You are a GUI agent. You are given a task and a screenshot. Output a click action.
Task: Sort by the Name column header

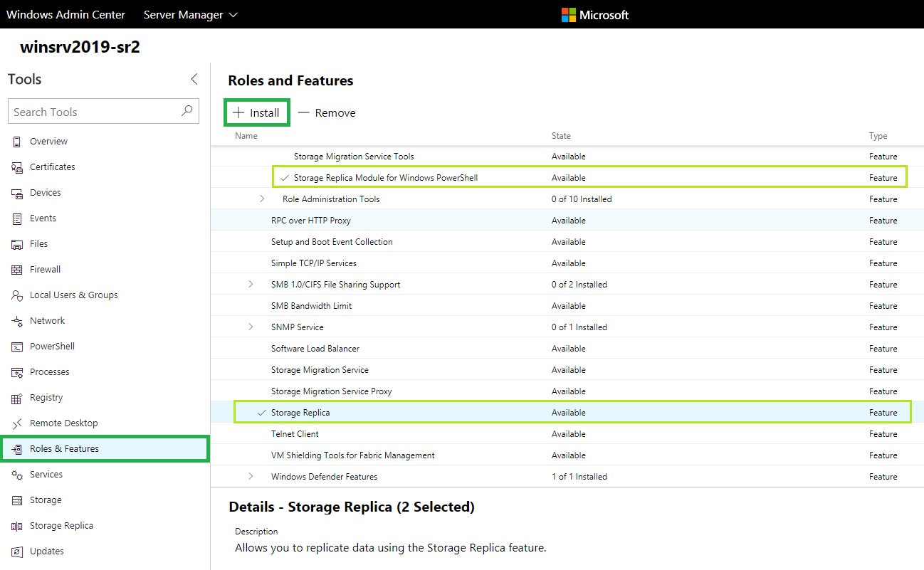tap(246, 136)
